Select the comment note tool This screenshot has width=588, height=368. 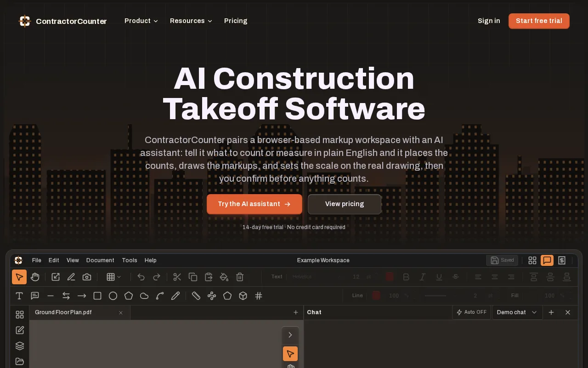click(x=35, y=296)
